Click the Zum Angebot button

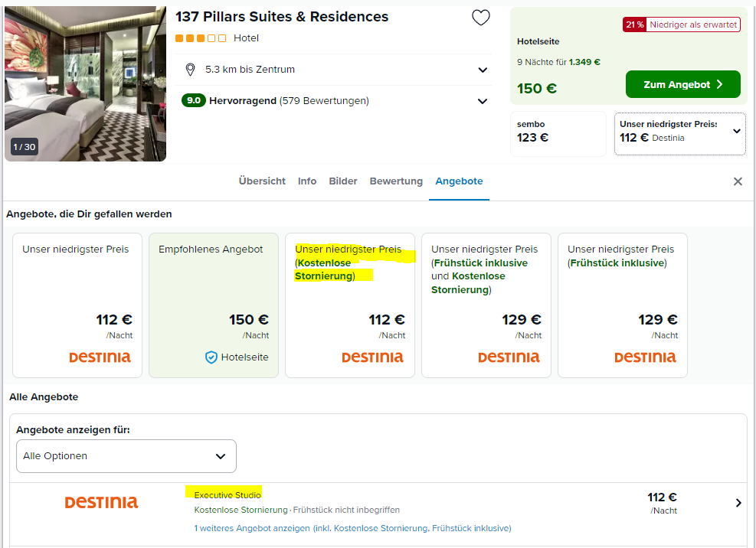click(682, 84)
